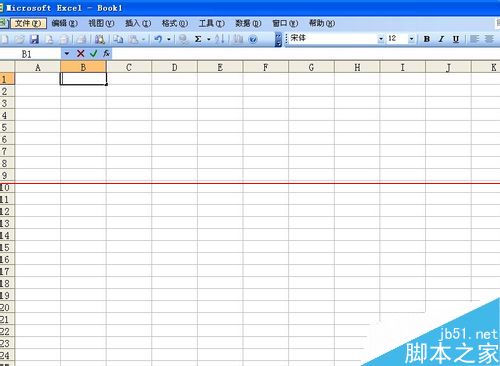
Task: Open the 格式(O) Format menu
Action: click(x=175, y=23)
